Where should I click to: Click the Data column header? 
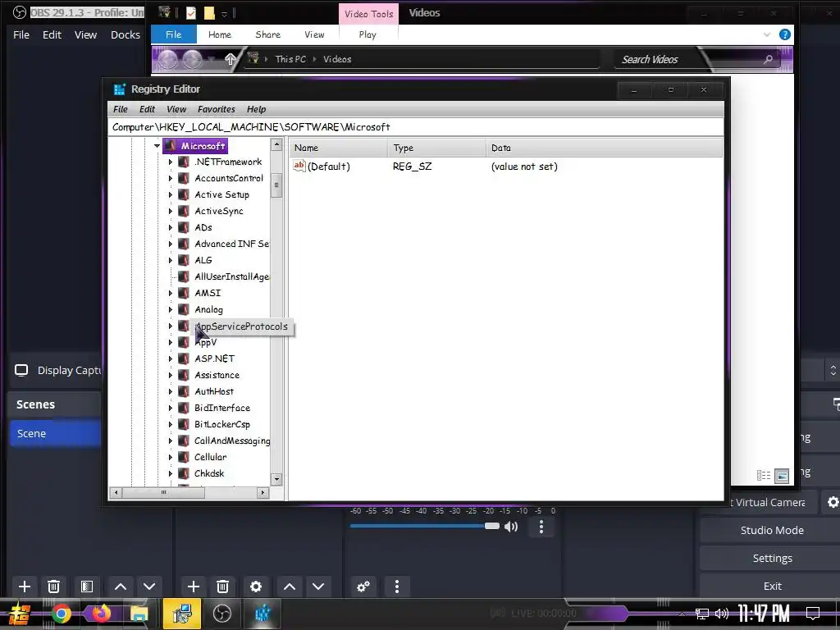point(604,148)
